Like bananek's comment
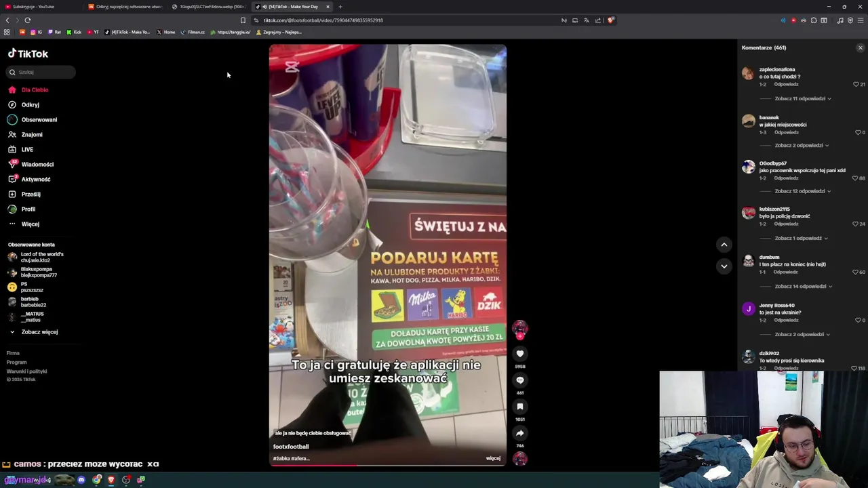Screen dimensions: 868x488 coord(858,132)
